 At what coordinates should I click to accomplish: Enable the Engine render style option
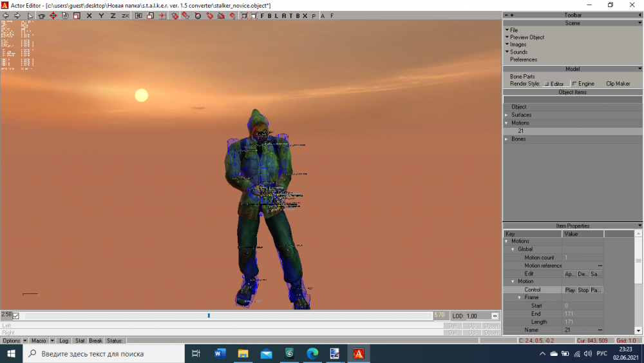(583, 84)
